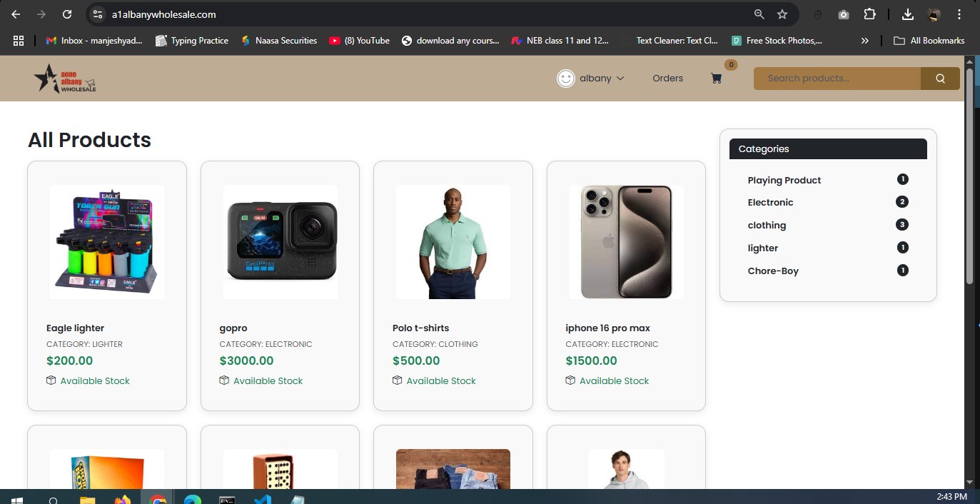Open the All Bookmarks folder
This screenshot has height=504, width=980.
pyautogui.click(x=929, y=41)
